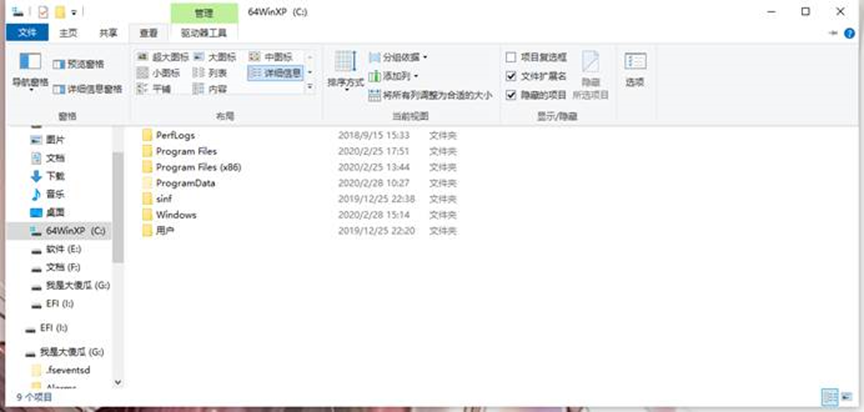Select 小图标 small icons layout
Screen dimensions: 864x412
(159, 73)
